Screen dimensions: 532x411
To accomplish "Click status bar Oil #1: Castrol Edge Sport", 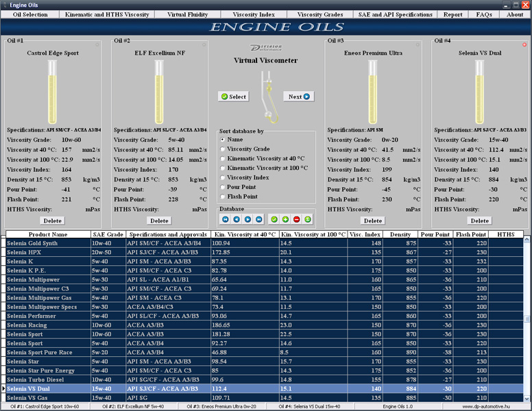I will click(45, 406).
